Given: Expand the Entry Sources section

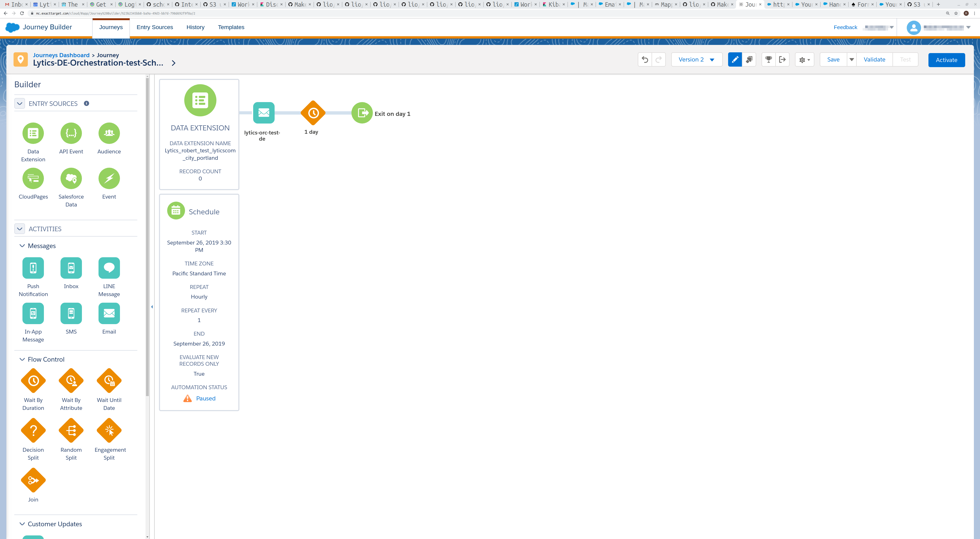Looking at the screenshot, I should coord(19,104).
